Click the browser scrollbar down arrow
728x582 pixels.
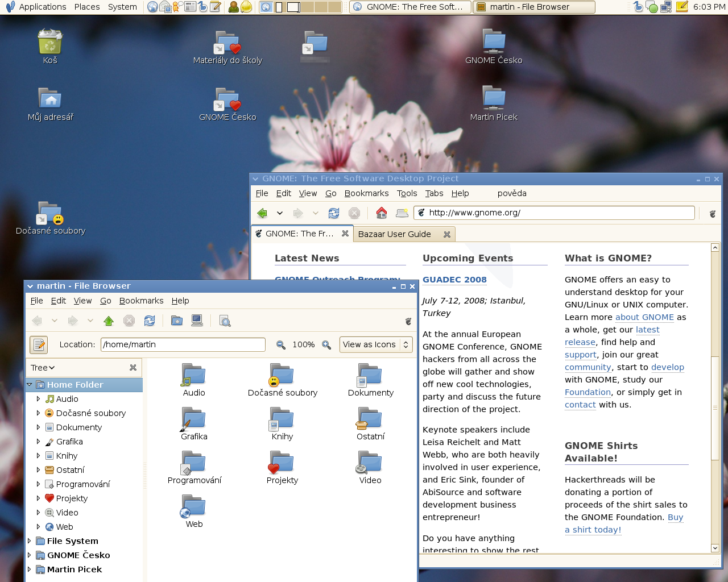tap(715, 548)
